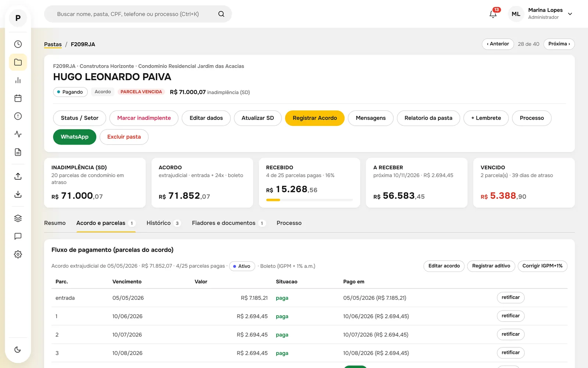Add a reminder with + Lembrete
Screen dimensions: 588x368
pos(486,118)
